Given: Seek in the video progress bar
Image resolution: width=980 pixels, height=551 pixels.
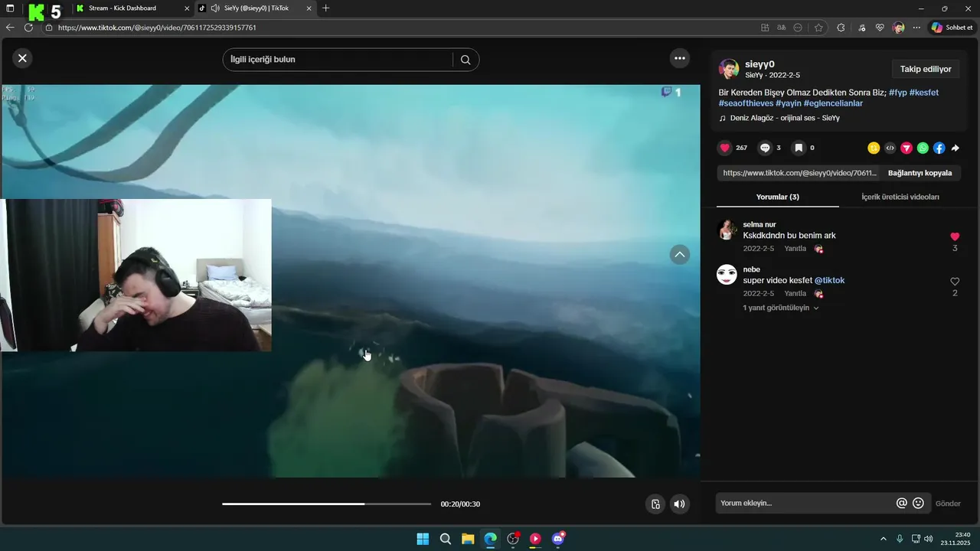Looking at the screenshot, I should [327, 504].
